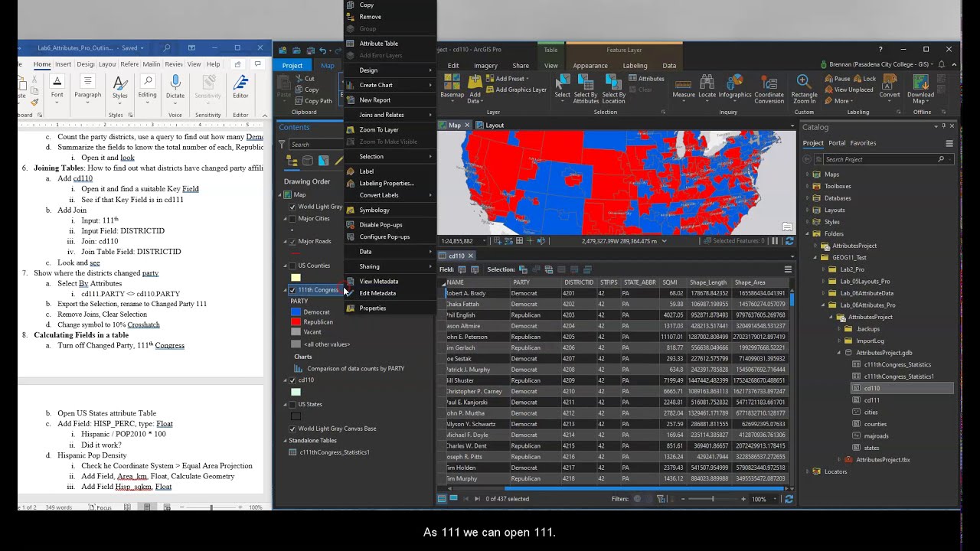Screen dimensions: 980x551
Task: Pause map drawing
Action: pos(775,241)
